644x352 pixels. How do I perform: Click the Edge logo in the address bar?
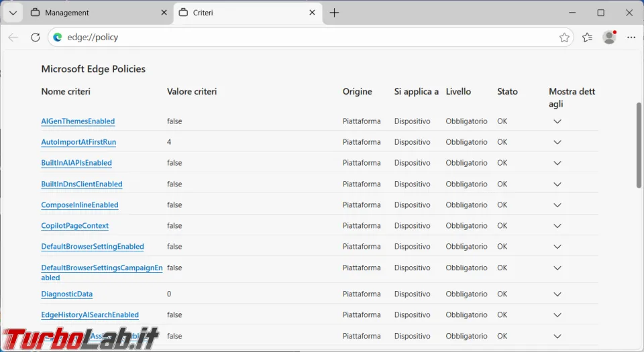[58, 38]
